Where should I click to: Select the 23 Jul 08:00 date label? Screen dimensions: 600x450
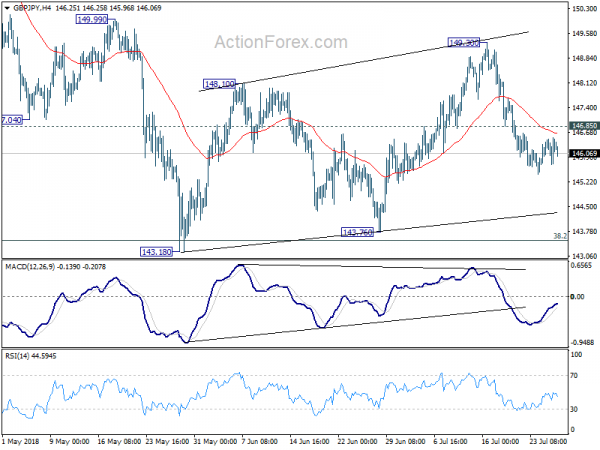tap(548, 441)
